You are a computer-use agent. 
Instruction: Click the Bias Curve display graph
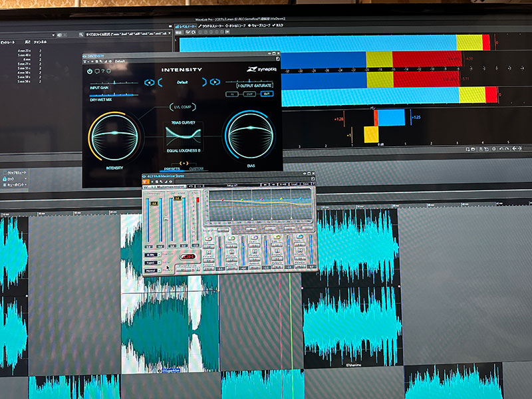[x=183, y=136]
